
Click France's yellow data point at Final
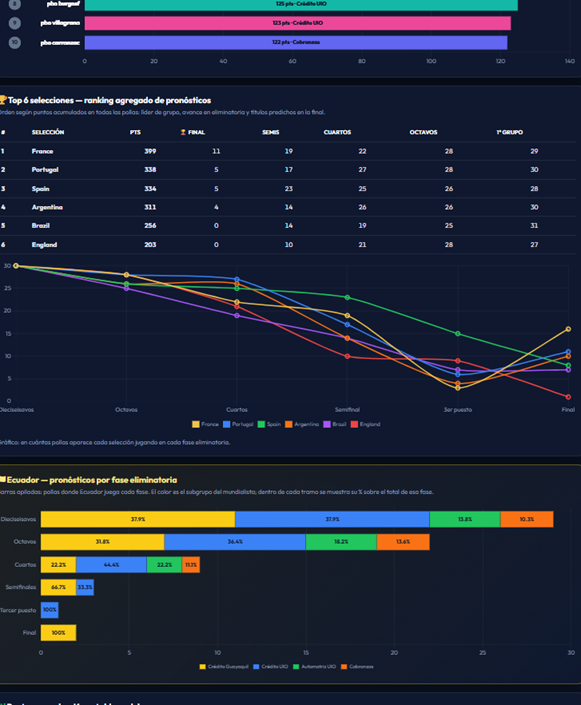coord(568,329)
